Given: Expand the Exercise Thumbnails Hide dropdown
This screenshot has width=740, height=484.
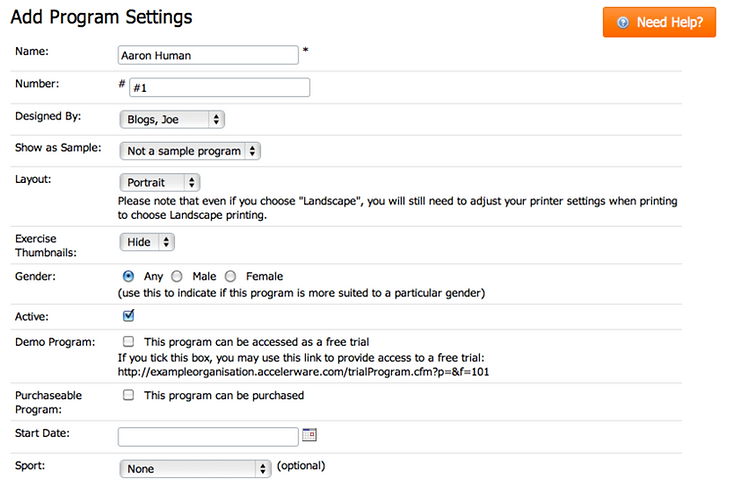Looking at the screenshot, I should point(147,242).
